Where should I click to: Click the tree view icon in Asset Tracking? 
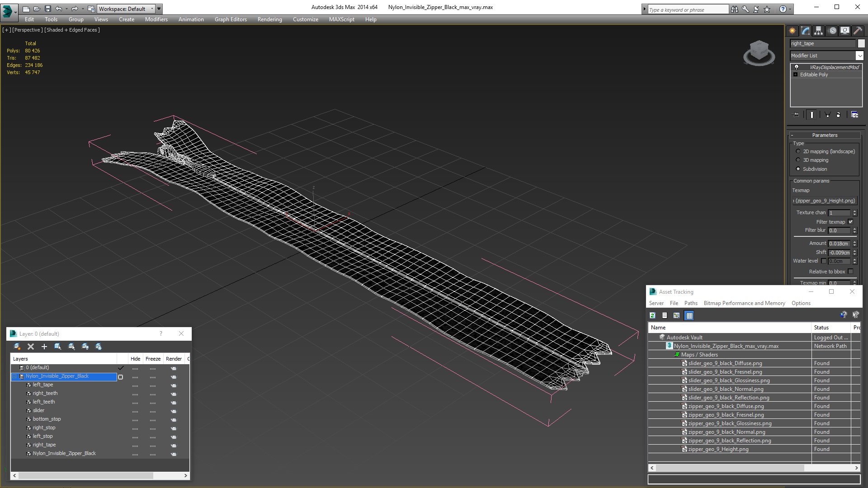pos(677,315)
